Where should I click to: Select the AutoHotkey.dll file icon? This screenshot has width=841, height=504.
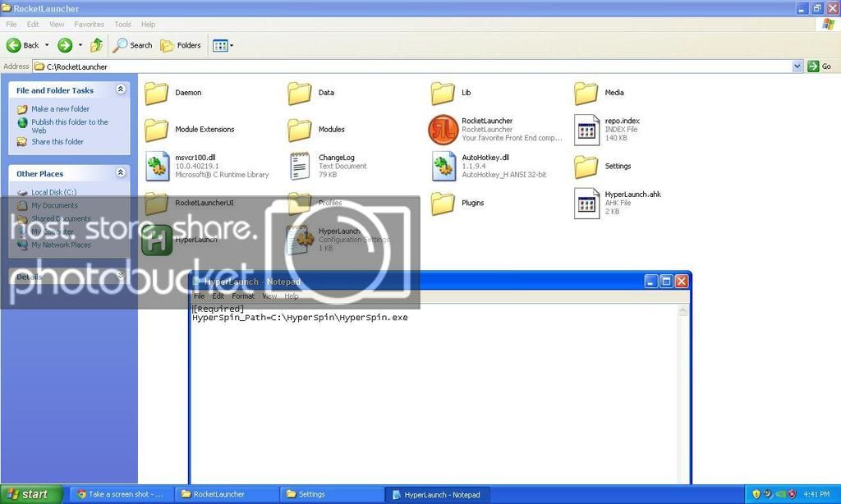point(443,166)
